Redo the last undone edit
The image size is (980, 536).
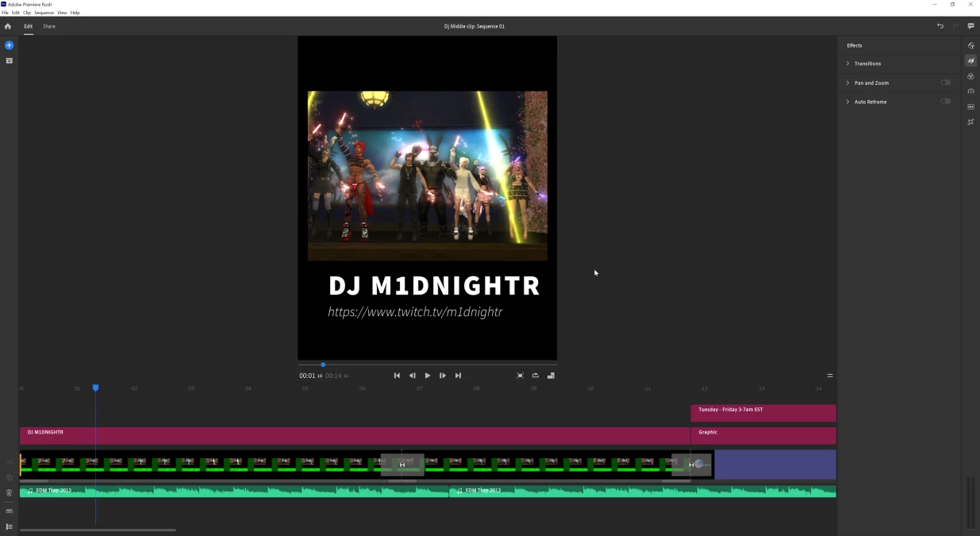tap(955, 26)
